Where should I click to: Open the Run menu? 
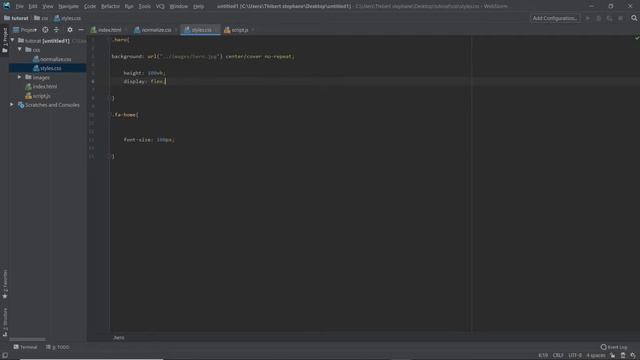(129, 6)
